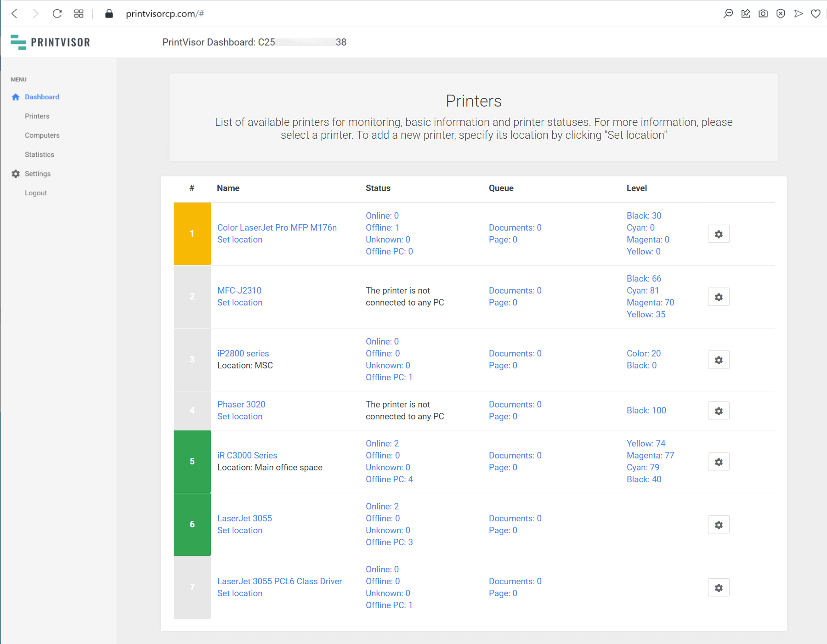827x644 pixels.
Task: Open gear settings for iR C3000 Series
Action: [719, 462]
